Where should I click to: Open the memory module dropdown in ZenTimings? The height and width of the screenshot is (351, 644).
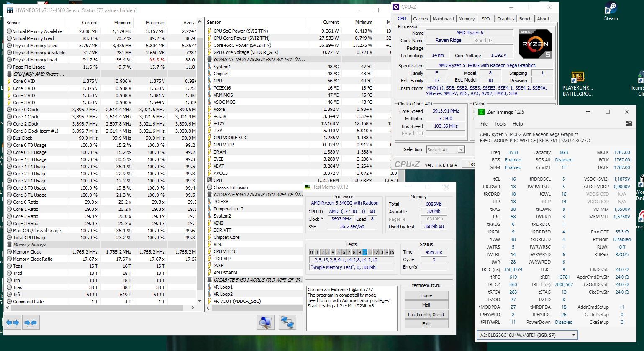click(x=527, y=335)
